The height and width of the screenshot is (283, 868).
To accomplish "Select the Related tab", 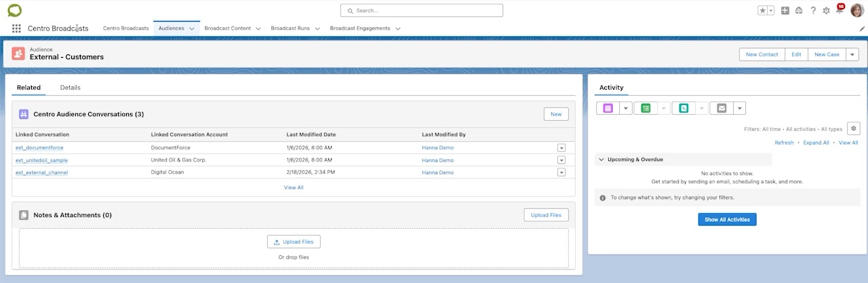I will point(28,88).
